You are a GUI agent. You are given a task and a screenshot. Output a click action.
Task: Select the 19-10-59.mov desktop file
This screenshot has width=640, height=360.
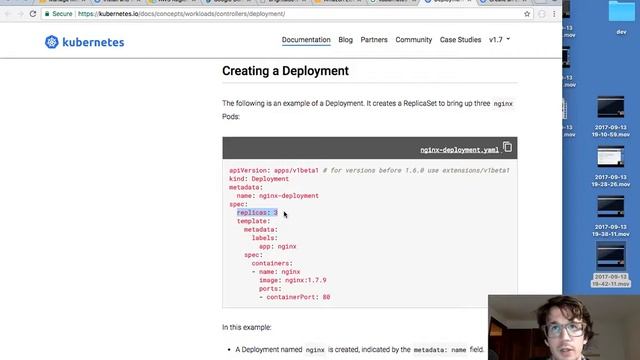[611, 116]
